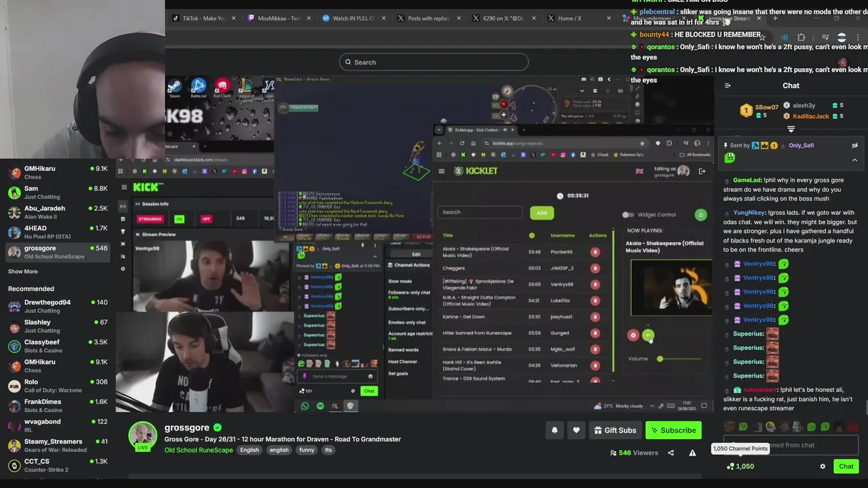Open the Editing as grossgore account menu
Screen dimensions: 868x488
click(672, 171)
